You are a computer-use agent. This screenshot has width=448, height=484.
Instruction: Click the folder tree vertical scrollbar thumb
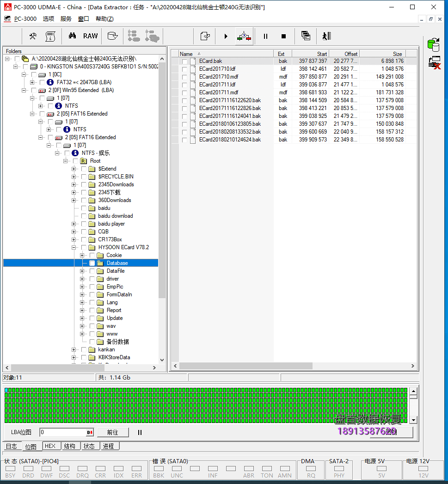pyautogui.click(x=162, y=181)
